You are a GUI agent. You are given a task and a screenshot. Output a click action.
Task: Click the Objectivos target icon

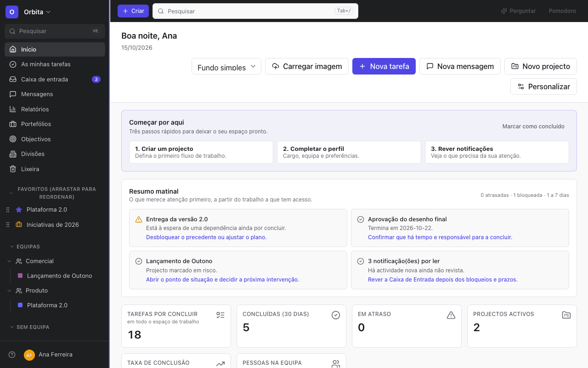(13, 139)
